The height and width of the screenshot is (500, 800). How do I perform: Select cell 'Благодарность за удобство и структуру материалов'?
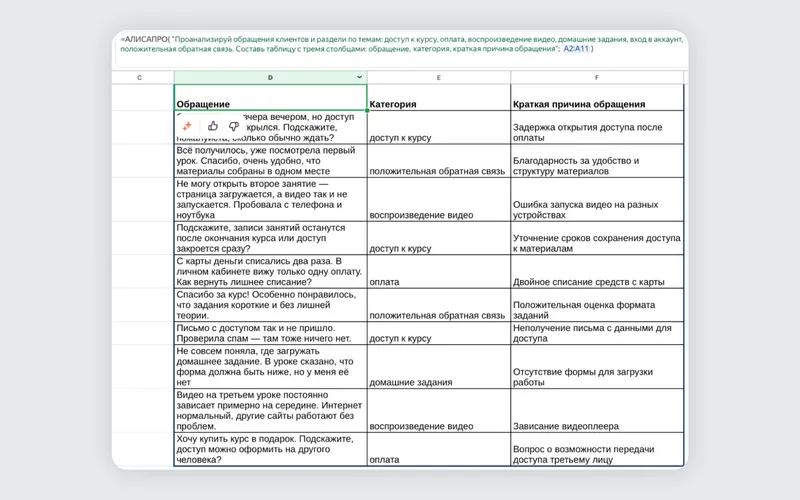tap(597, 161)
